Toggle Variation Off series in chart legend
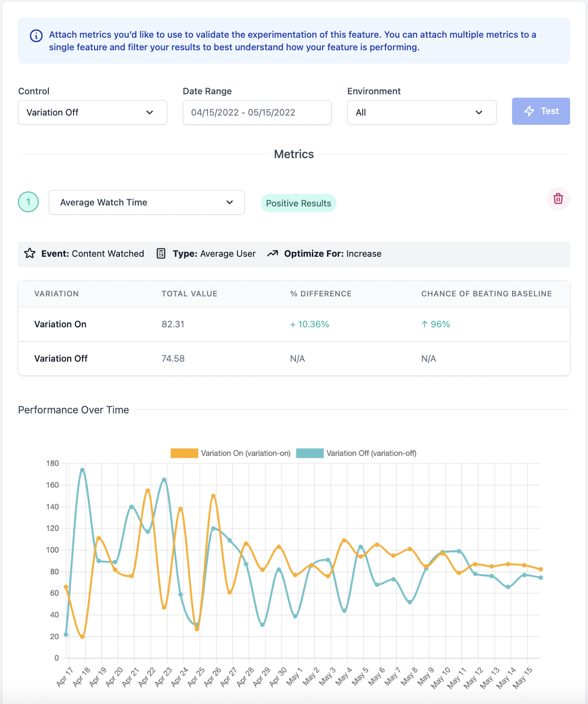 (x=310, y=453)
